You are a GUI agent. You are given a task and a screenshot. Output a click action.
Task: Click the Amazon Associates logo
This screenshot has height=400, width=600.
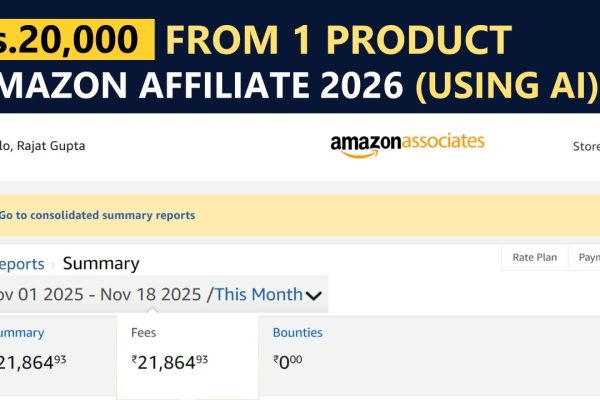point(407,144)
